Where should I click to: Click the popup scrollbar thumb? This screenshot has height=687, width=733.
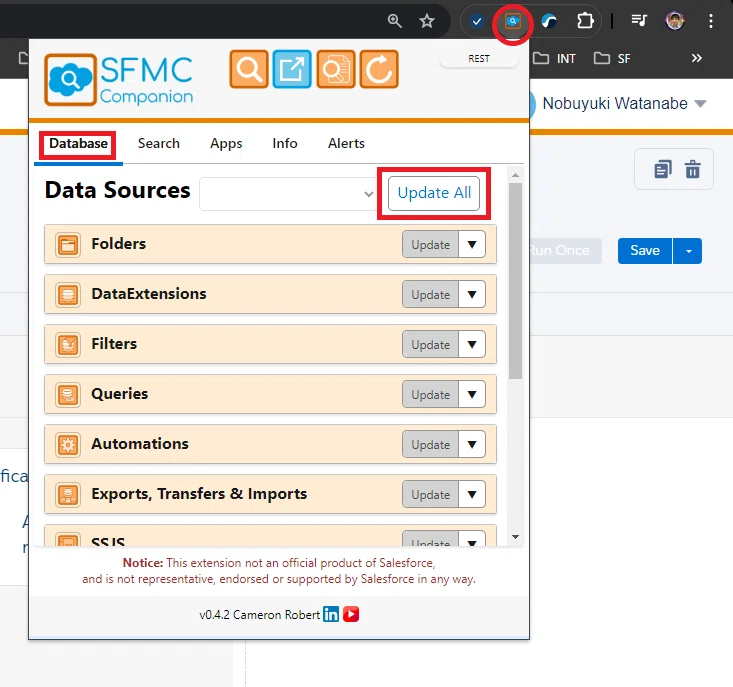pos(515,280)
